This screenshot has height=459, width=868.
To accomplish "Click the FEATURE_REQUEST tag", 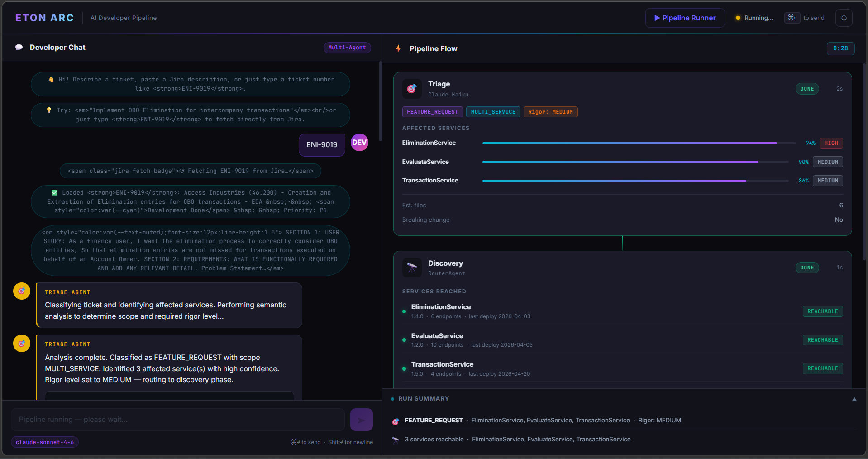I will pyautogui.click(x=432, y=112).
